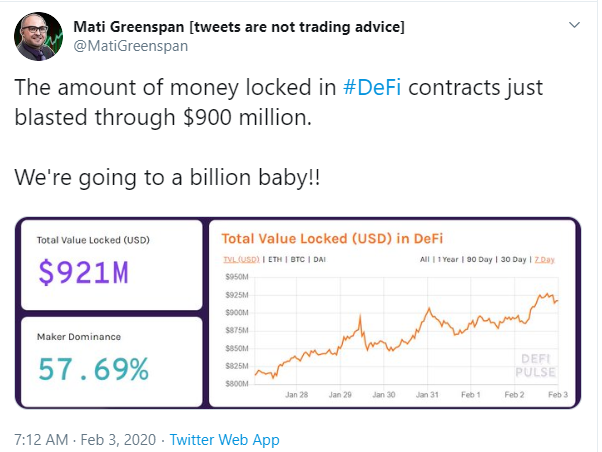Expand the tweet options chevron menu
Screen dimensions: 602x452
click(574, 25)
